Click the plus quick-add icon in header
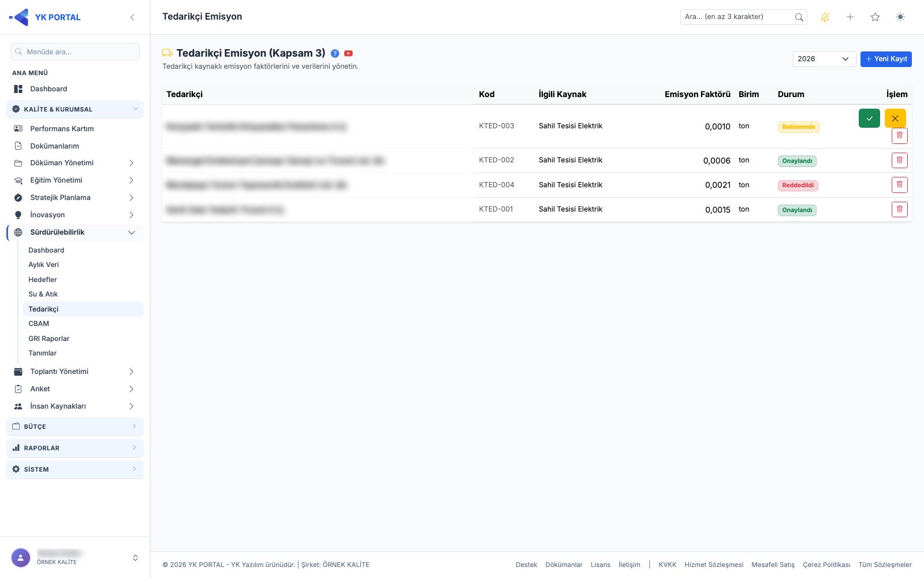924x578 pixels. [850, 17]
